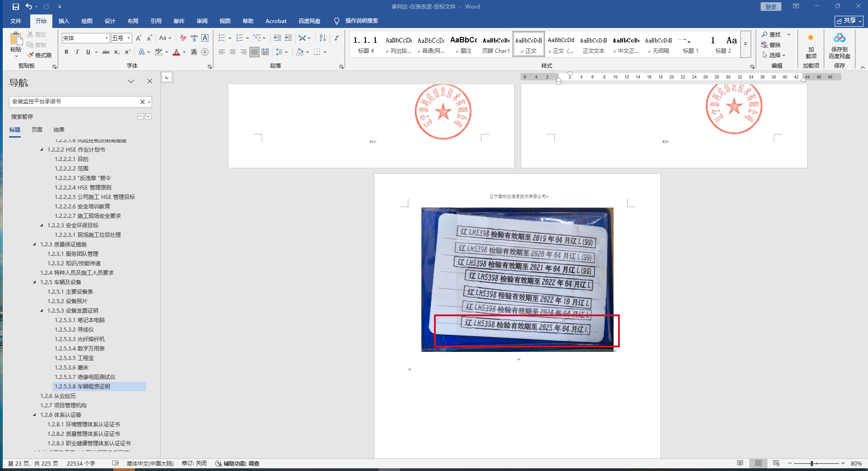Screen dimensions: 868x471
Task: Collapse 1.2.8 体系认证等 heading
Action: [x=35, y=415]
